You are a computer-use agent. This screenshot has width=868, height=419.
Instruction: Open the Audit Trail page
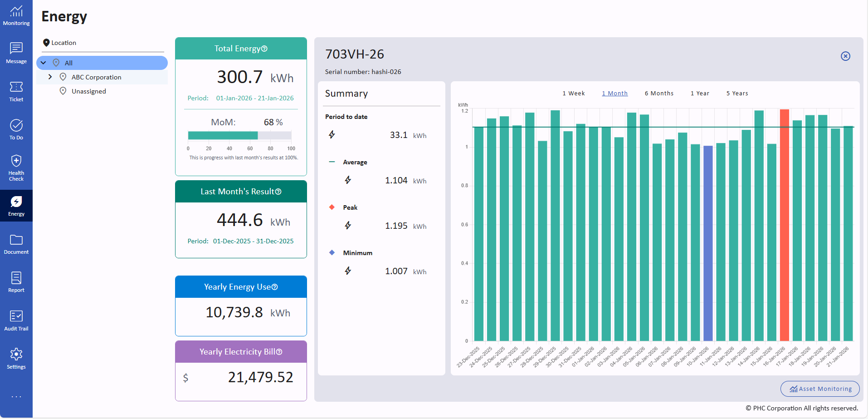[16, 320]
